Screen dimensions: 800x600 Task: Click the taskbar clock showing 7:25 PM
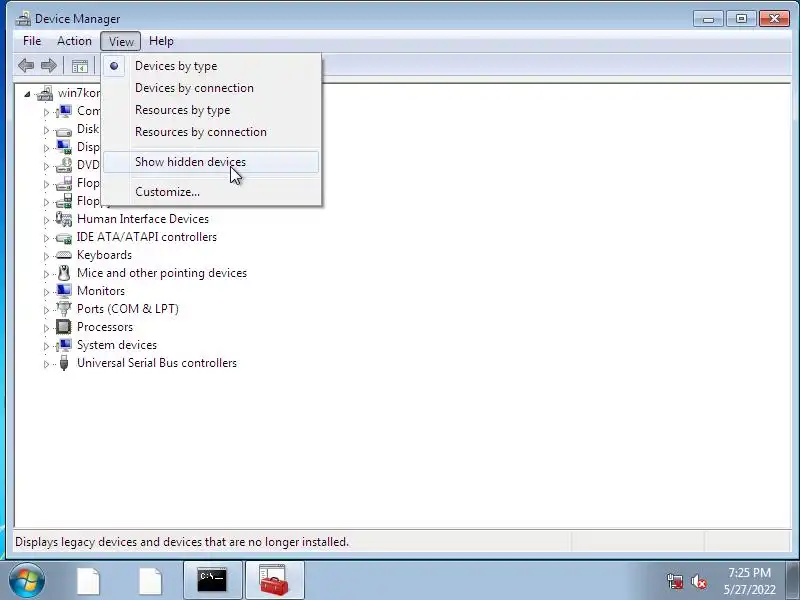749,581
